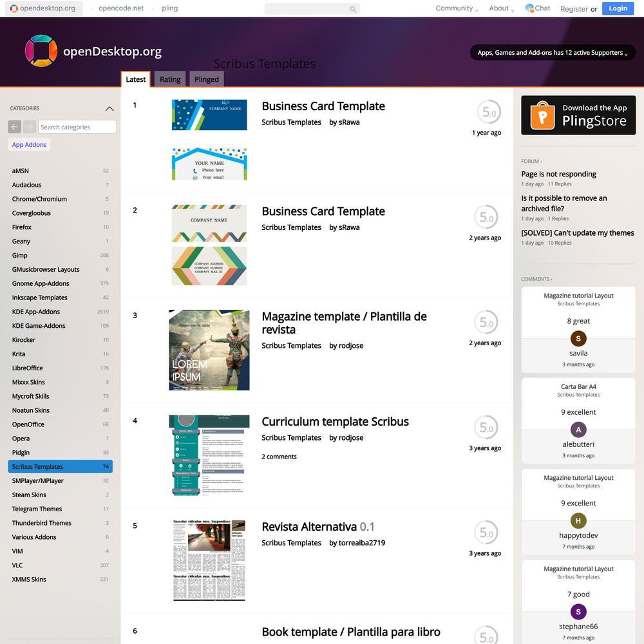Click the Chat bubble icon
The width and height of the screenshot is (644, 644).
[x=529, y=8]
